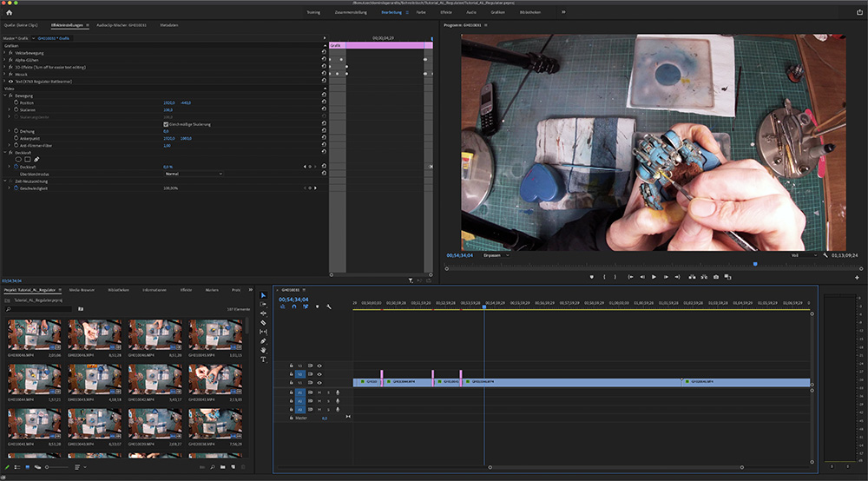Select the Pen tool in timeline toolbar
868x481 pixels.
click(263, 341)
